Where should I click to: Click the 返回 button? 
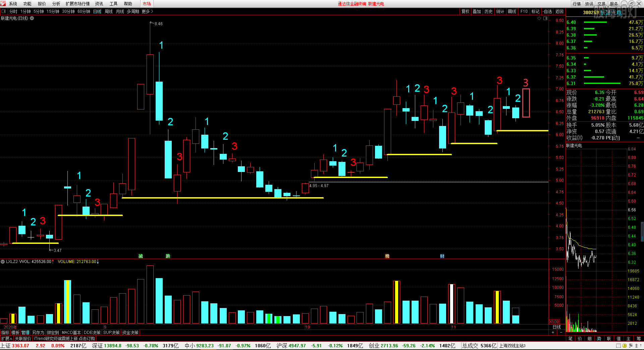(x=559, y=11)
